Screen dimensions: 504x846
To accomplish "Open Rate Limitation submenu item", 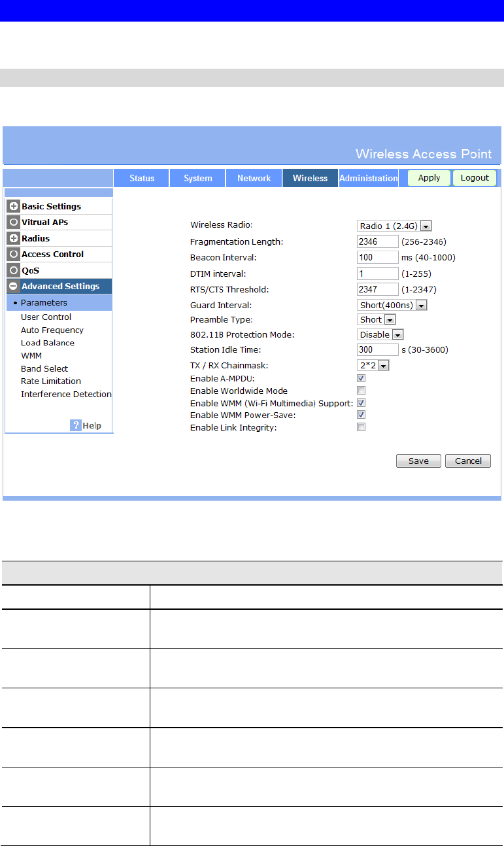I will tap(51, 381).
